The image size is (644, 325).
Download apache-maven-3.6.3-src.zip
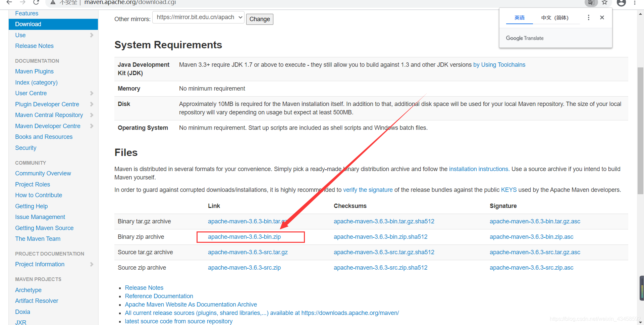[x=244, y=268]
